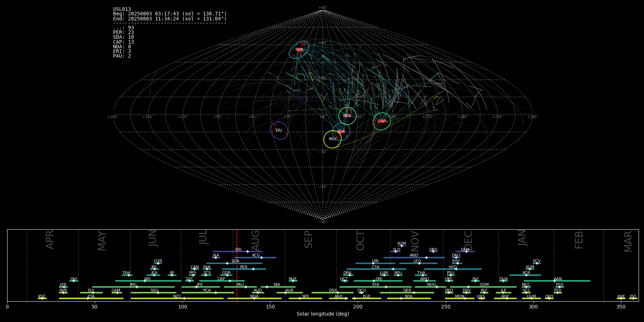This screenshot has width=644, height=322.
Task: Click the KCG shower bar in timeline
Action: [255, 258]
